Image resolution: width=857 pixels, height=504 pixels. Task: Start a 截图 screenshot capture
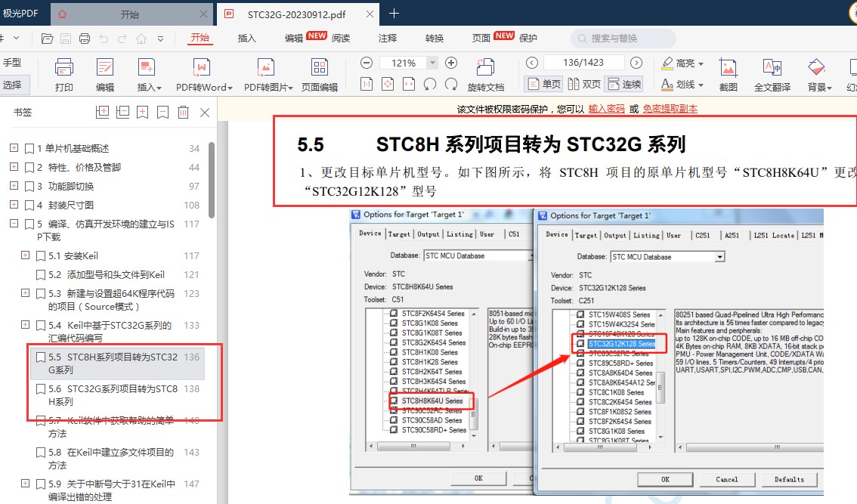(x=728, y=75)
